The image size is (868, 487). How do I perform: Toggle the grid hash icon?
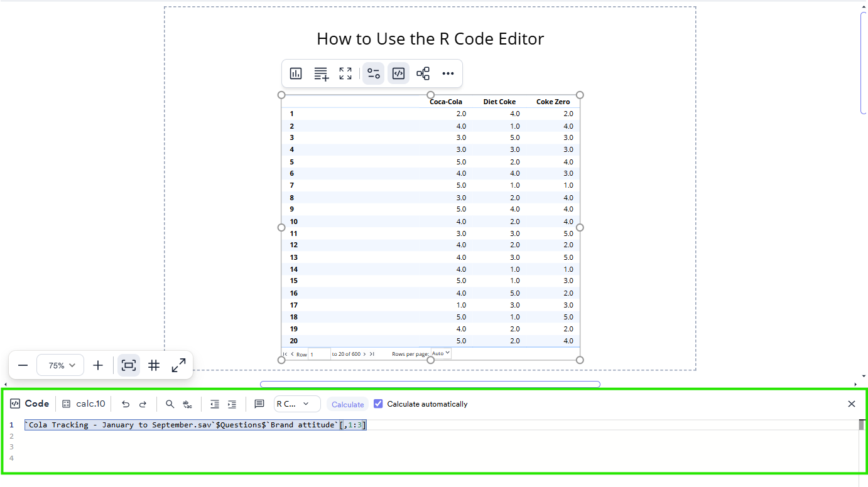click(x=154, y=365)
